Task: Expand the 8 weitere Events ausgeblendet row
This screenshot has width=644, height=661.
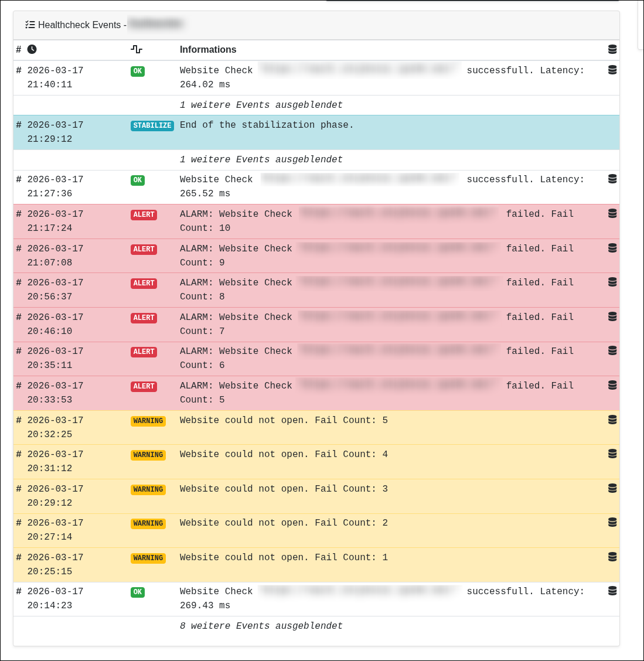Action: (x=261, y=626)
